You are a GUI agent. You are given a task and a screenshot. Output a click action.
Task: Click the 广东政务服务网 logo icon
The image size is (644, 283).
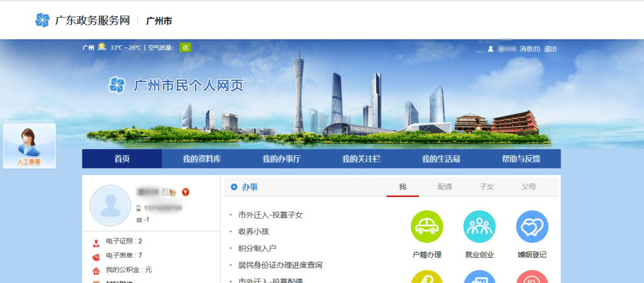[42, 20]
